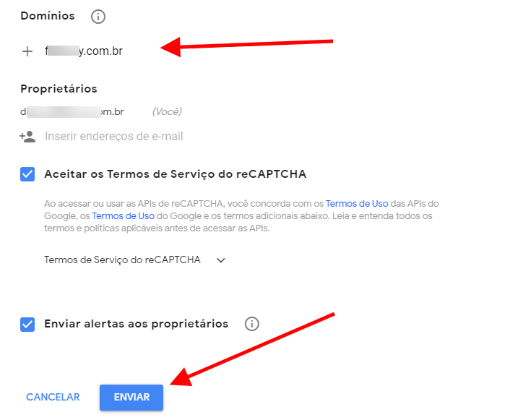
Task: Expand the Termos de Serviço do reCAPTCHA chevron
Action: (x=221, y=260)
